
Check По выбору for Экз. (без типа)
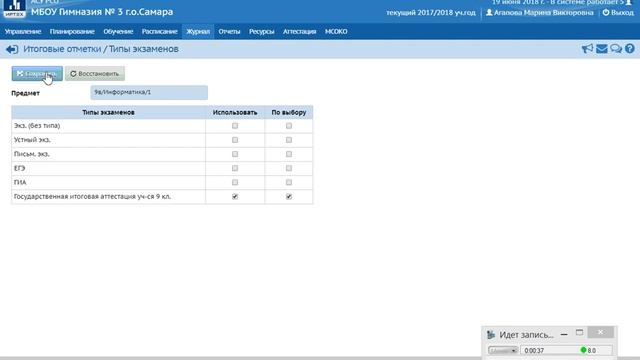tap(289, 126)
